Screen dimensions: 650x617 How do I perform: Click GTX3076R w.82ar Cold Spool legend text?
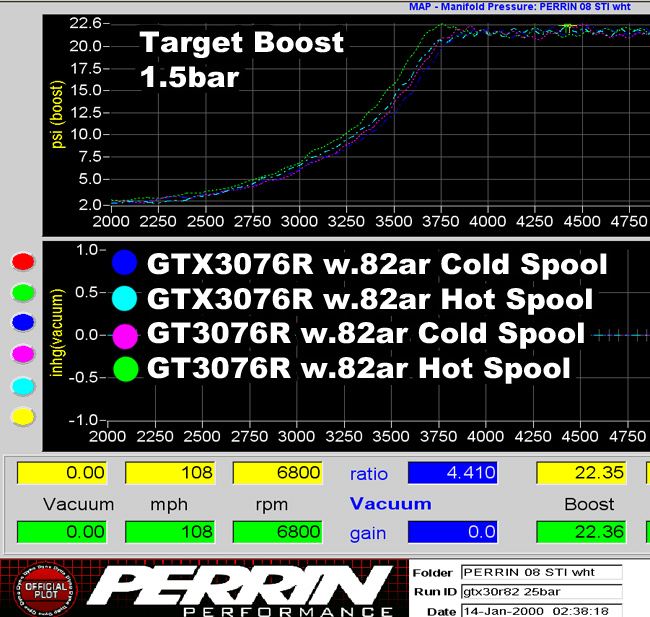pyautogui.click(x=377, y=264)
